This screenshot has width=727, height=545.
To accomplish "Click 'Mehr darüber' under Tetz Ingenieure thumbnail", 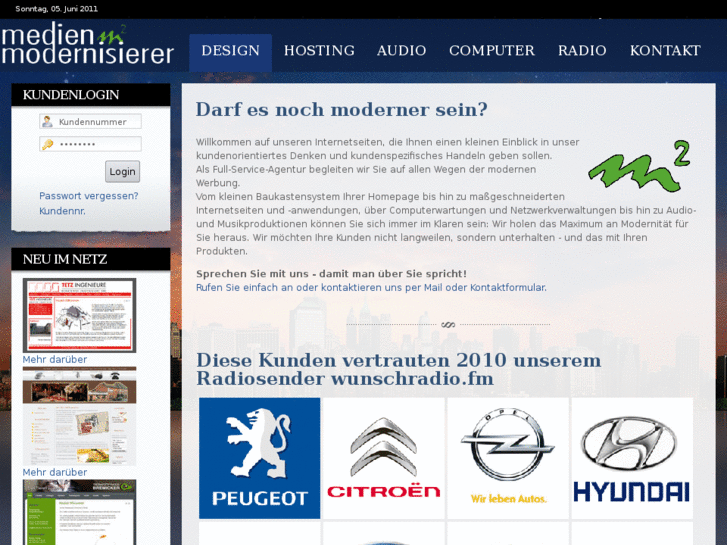I will pyautogui.click(x=55, y=359).
